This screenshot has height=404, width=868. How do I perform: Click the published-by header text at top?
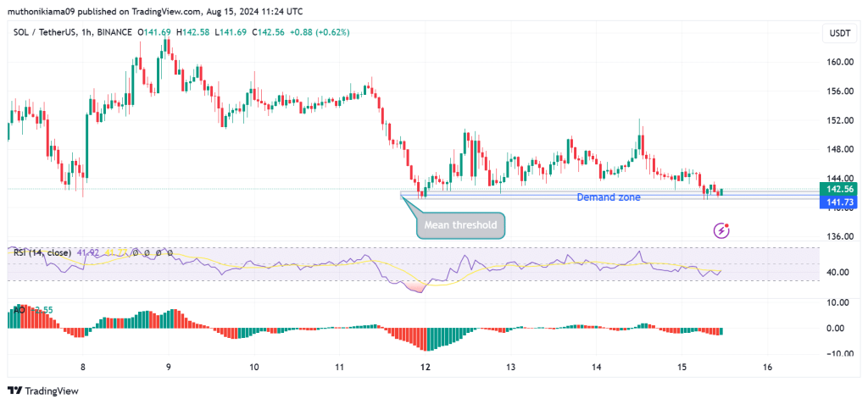pos(157,12)
